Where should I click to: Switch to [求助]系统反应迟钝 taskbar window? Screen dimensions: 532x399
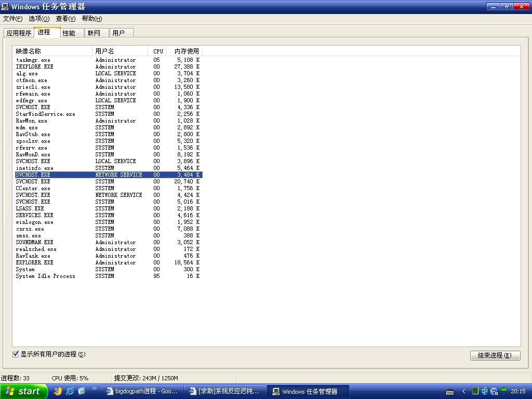pyautogui.click(x=225, y=392)
